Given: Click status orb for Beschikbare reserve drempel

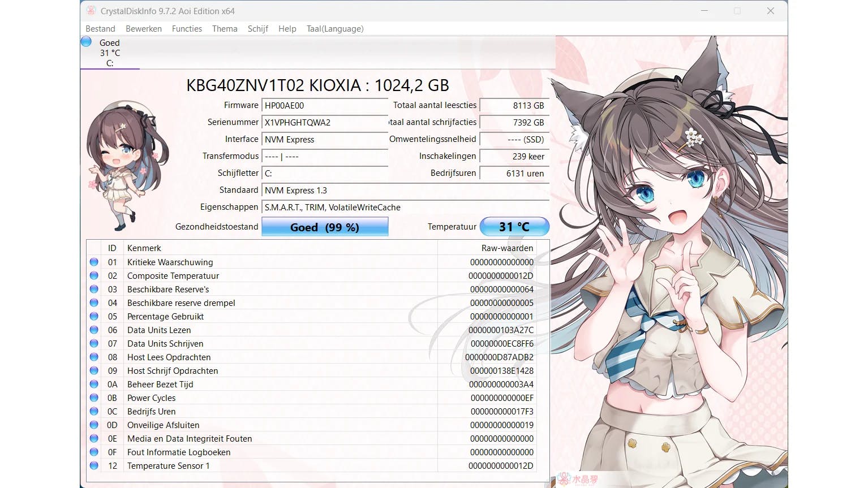Looking at the screenshot, I should pyautogui.click(x=94, y=303).
